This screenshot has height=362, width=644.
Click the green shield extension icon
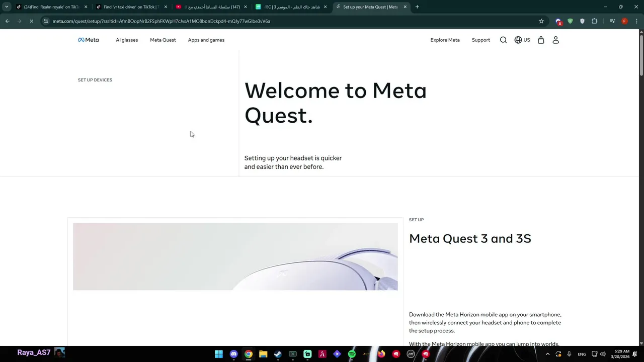[x=570, y=21]
